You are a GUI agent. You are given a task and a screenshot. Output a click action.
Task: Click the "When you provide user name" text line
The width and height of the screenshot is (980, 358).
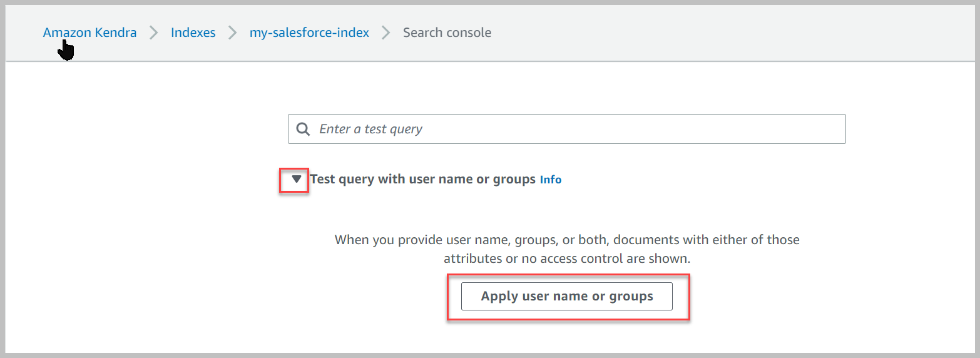[x=567, y=239]
